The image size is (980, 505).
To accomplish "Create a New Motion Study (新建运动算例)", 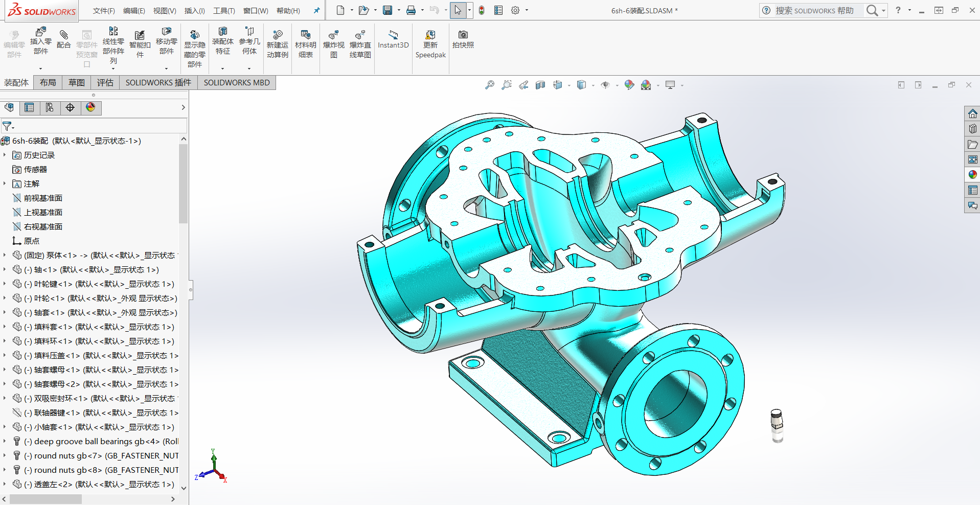I will [278, 44].
